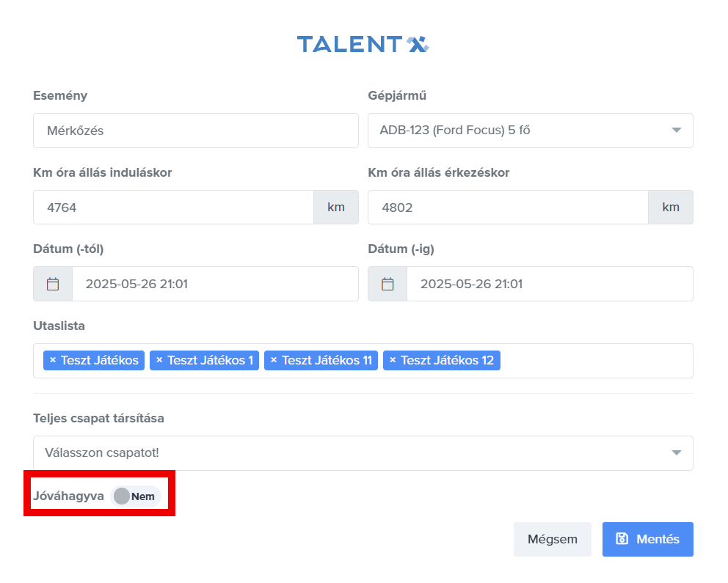Expand the Teljes csapat társítása dropdown
Image resolution: width=728 pixels, height=583 pixels.
tap(363, 453)
